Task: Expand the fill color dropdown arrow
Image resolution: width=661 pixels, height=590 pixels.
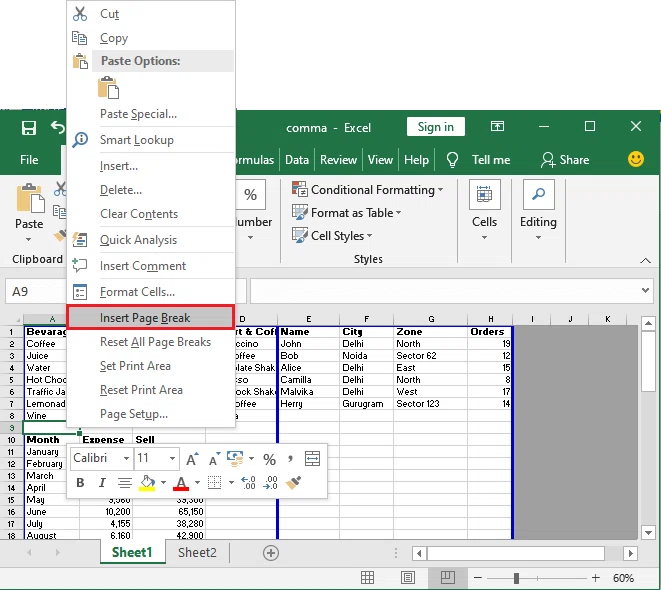Action: pyautogui.click(x=163, y=483)
